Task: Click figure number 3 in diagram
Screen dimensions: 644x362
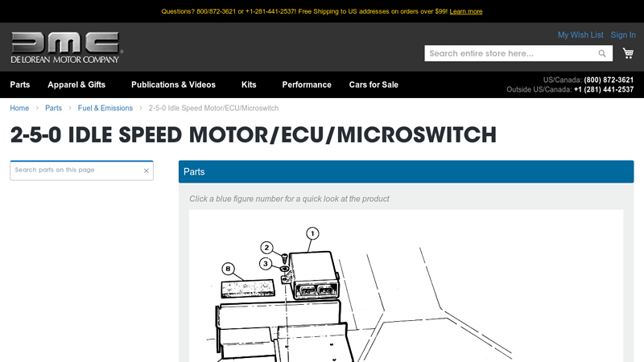Action: 266,263
